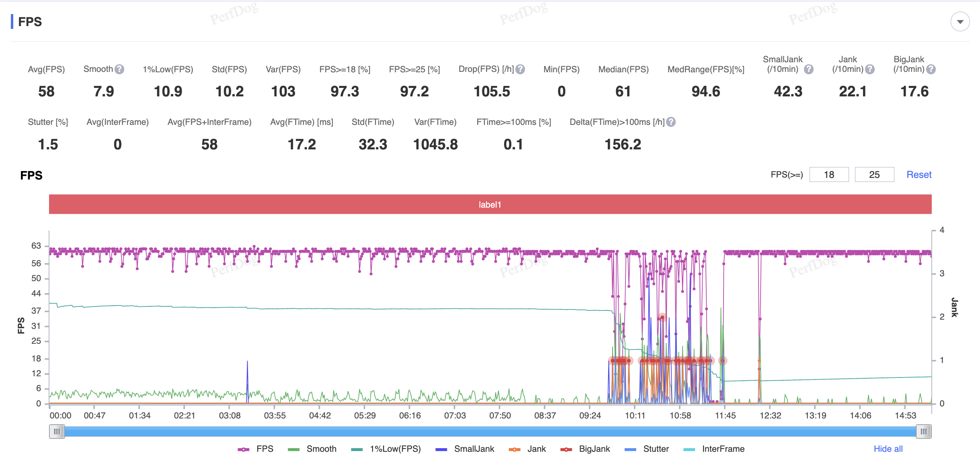
Task: Click help icon beside Jank (/10min)
Action: pyautogui.click(x=870, y=69)
